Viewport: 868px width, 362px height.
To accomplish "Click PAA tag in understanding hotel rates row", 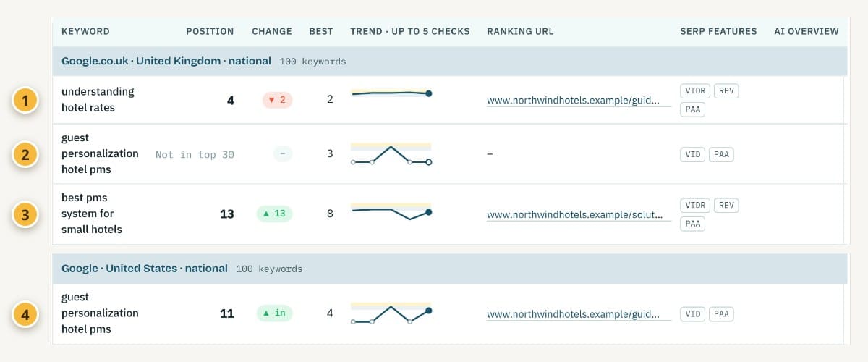I will coord(693,110).
